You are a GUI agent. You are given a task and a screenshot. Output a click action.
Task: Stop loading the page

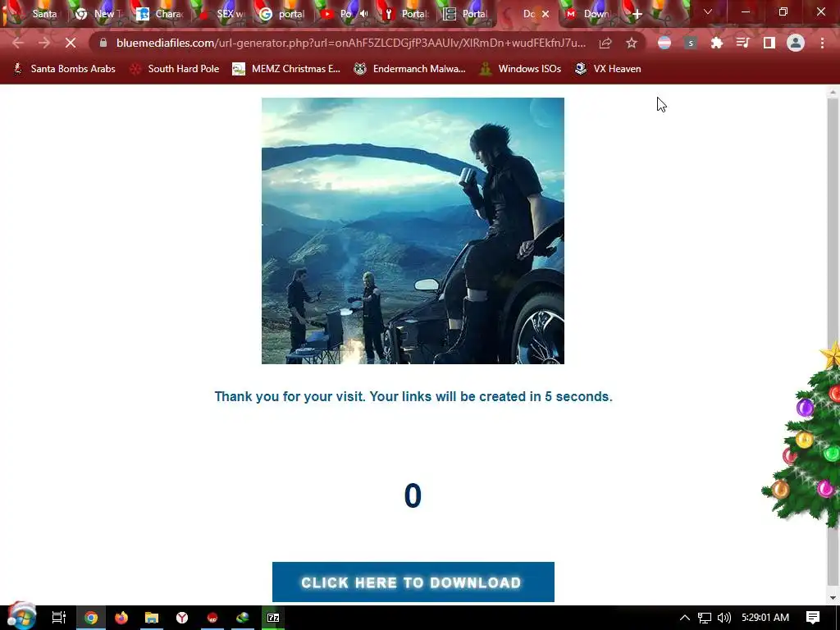(x=71, y=43)
